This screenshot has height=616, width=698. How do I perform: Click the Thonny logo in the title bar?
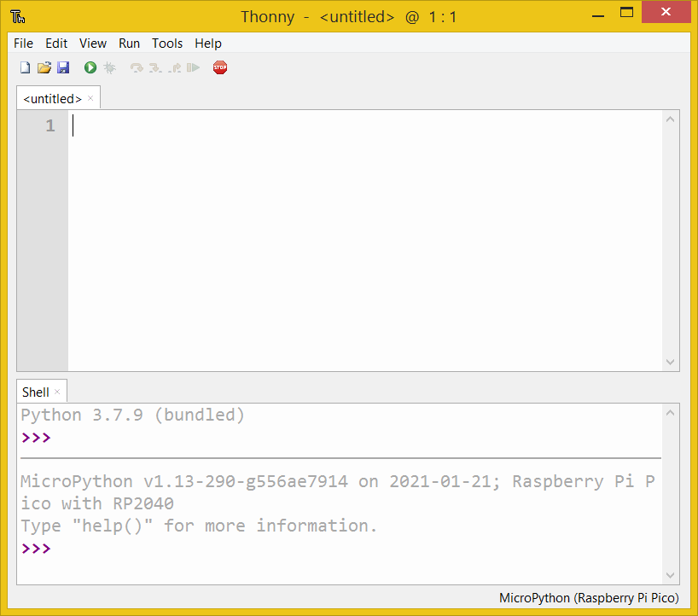click(x=18, y=17)
